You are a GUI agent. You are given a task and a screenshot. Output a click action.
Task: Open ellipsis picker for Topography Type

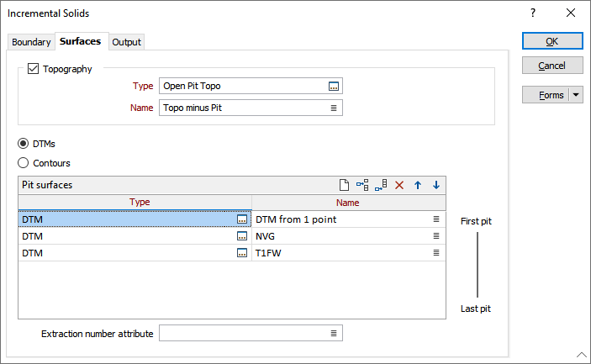click(x=334, y=86)
